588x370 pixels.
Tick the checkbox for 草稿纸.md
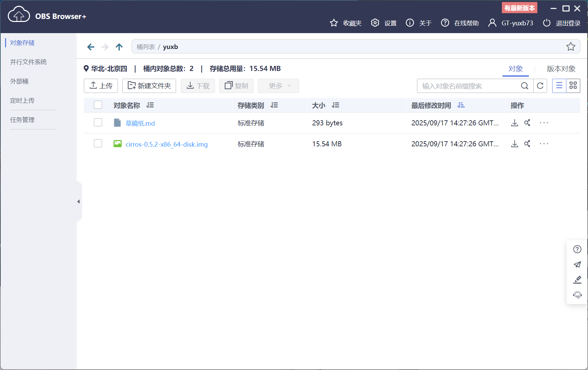[x=98, y=122]
